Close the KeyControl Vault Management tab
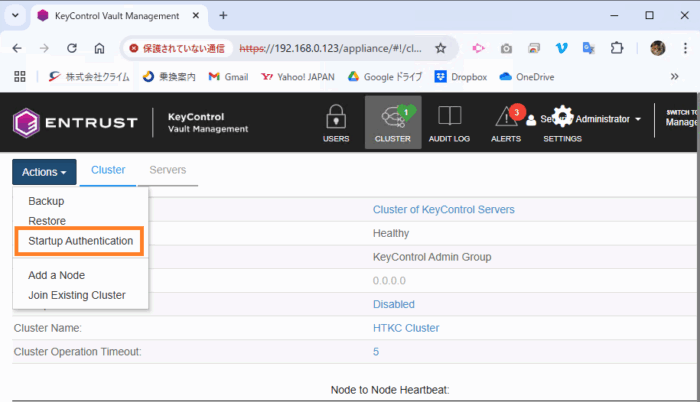 [x=196, y=16]
